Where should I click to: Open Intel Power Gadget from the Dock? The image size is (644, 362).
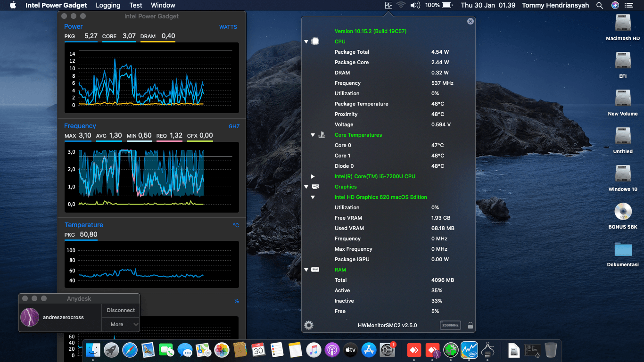[x=469, y=350]
